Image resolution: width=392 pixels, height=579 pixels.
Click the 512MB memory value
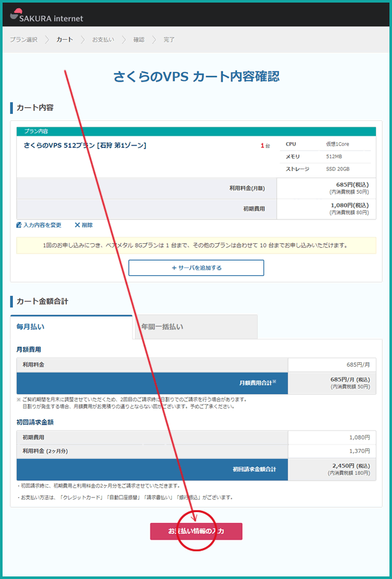pos(334,156)
